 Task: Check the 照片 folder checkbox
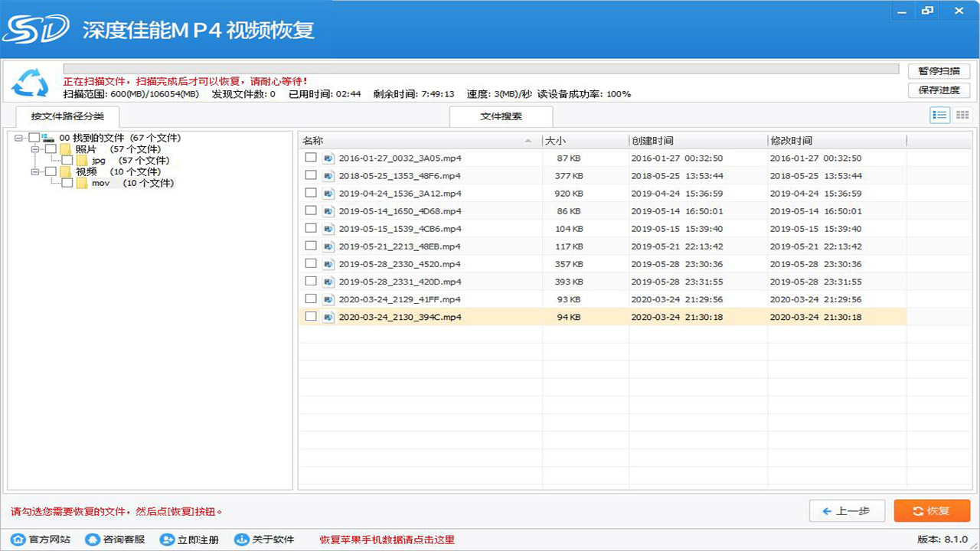(51, 149)
